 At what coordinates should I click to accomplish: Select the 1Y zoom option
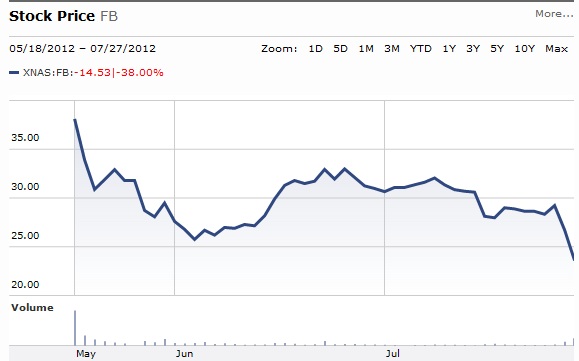(x=449, y=49)
